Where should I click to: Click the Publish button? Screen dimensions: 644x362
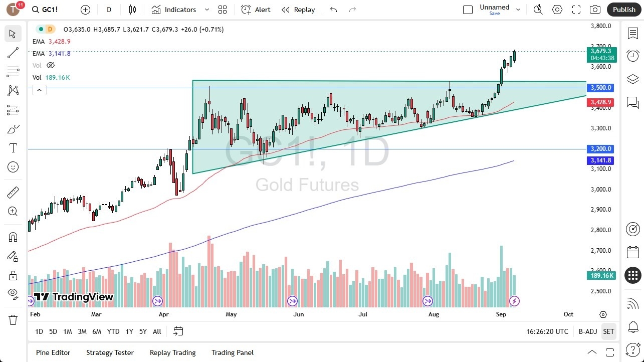click(x=623, y=10)
